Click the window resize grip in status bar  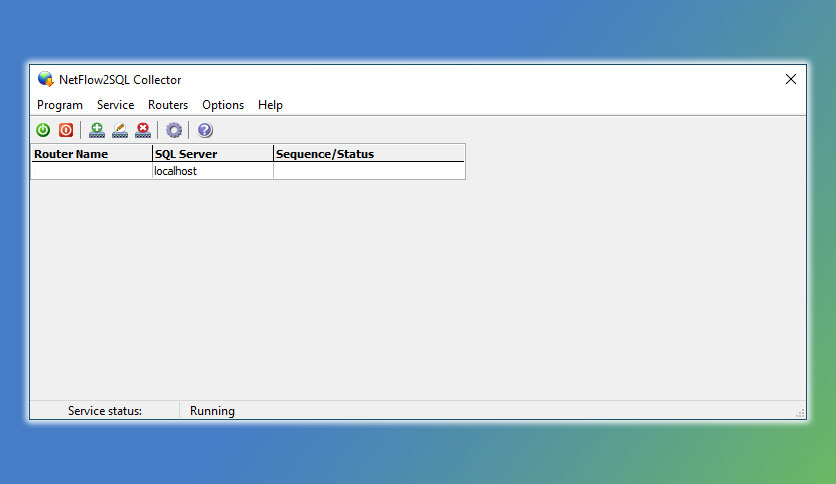click(x=800, y=414)
